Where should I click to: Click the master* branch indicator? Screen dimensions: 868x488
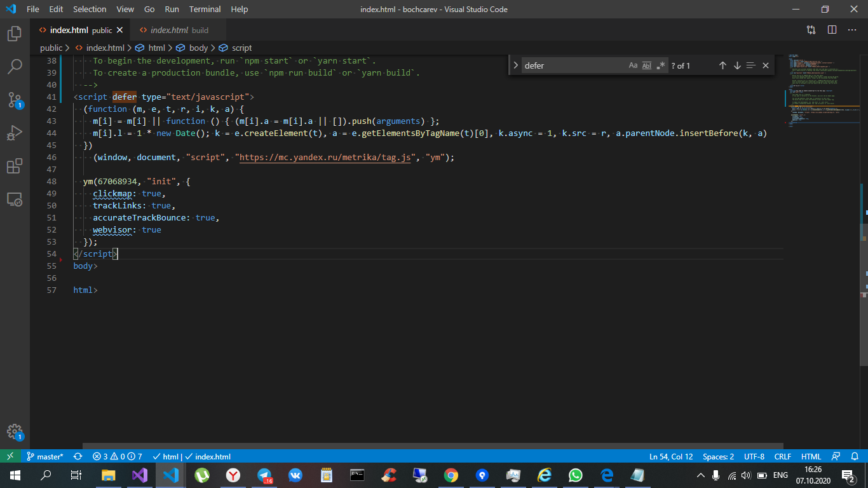(44, 456)
